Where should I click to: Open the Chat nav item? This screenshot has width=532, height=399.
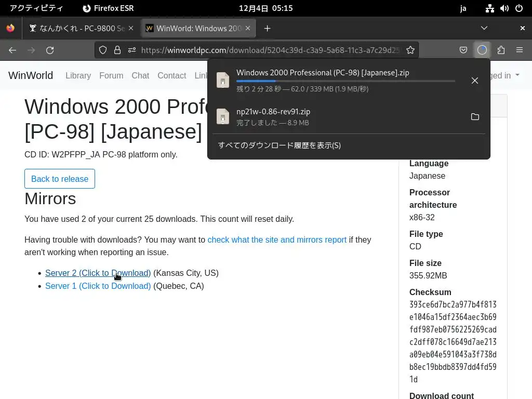140,75
